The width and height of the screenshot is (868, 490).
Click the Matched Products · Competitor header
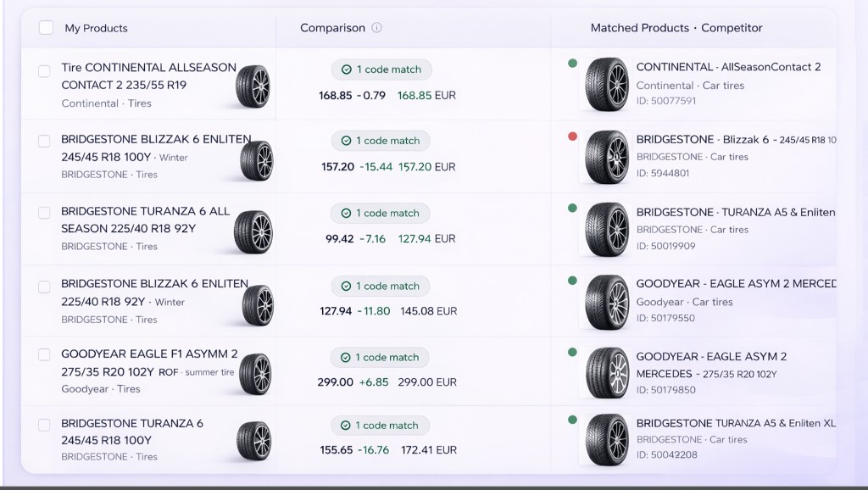(x=676, y=28)
